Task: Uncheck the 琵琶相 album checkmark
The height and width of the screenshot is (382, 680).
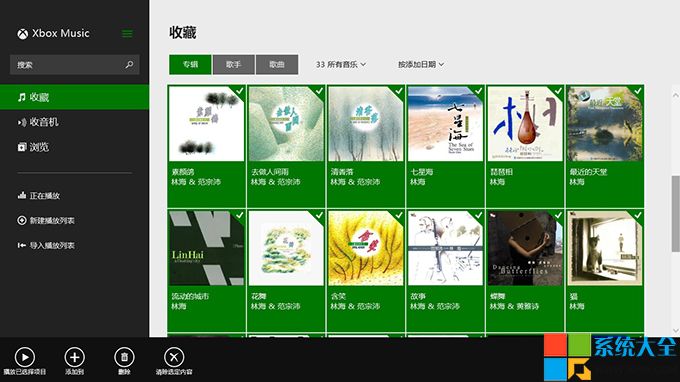Action: (558, 91)
